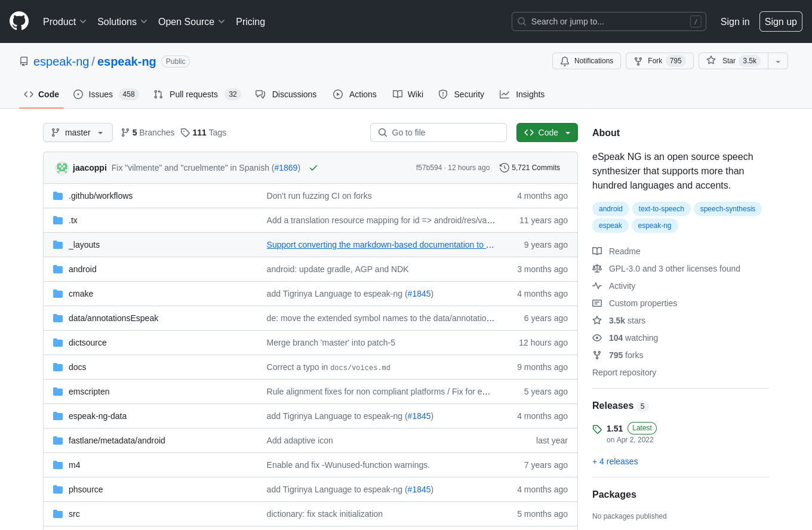Open the Pricing page

coord(250,21)
